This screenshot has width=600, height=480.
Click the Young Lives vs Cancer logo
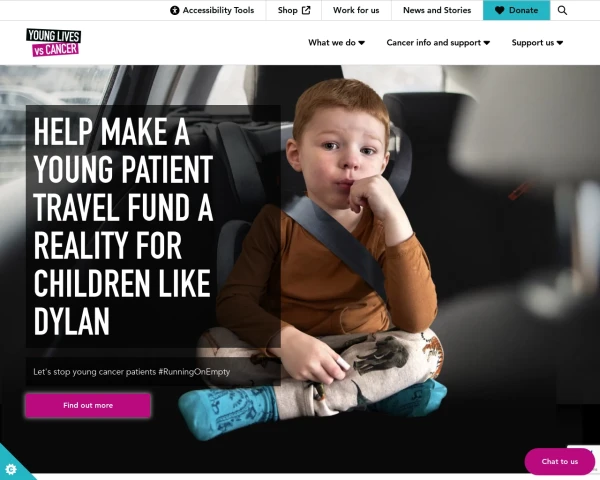(54, 42)
